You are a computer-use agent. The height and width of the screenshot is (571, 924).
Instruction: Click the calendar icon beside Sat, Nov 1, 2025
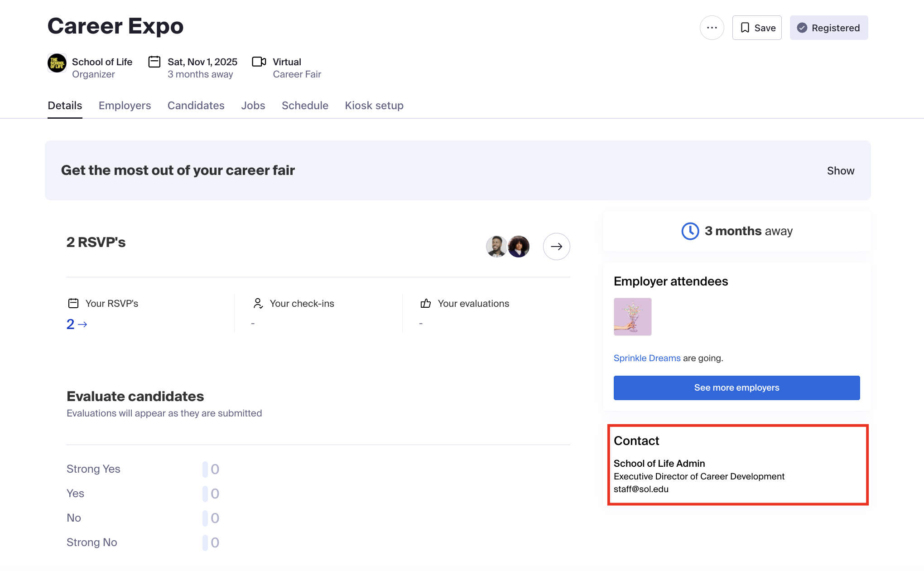click(x=154, y=62)
